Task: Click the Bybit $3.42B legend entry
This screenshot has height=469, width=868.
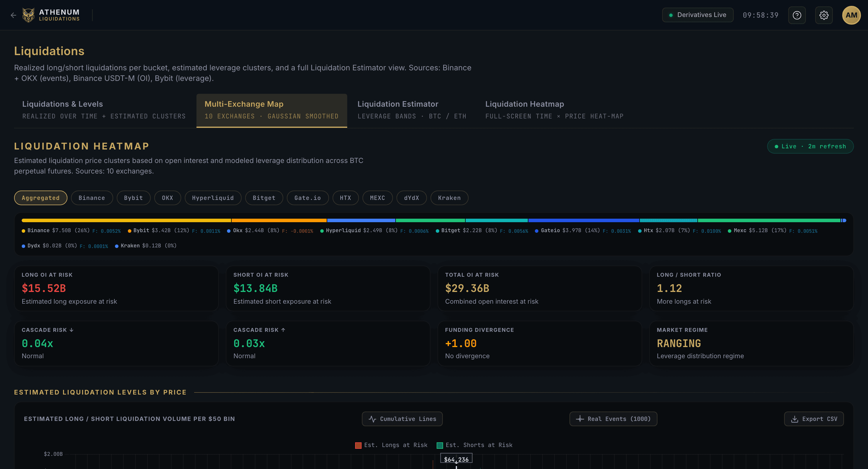Action: [174, 231]
